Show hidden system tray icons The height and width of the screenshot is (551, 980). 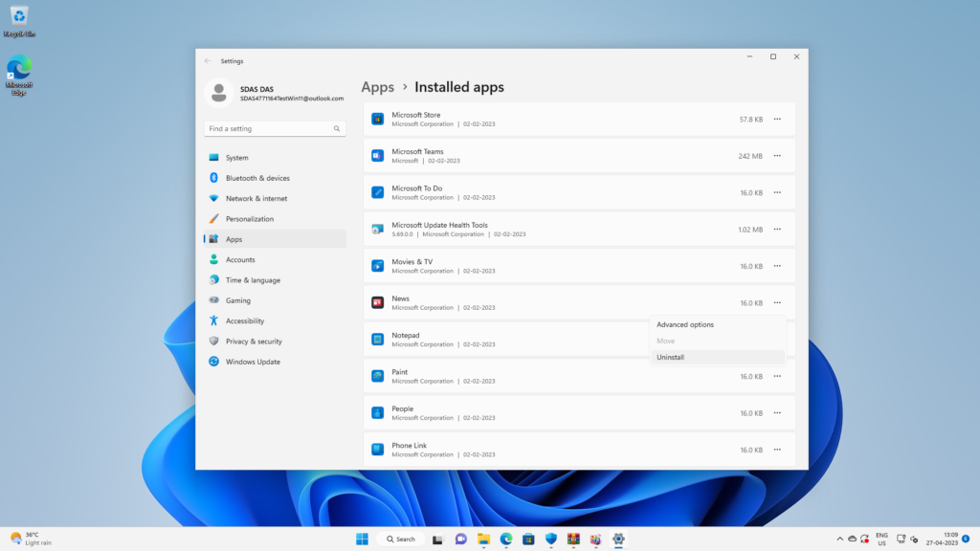pos(839,540)
